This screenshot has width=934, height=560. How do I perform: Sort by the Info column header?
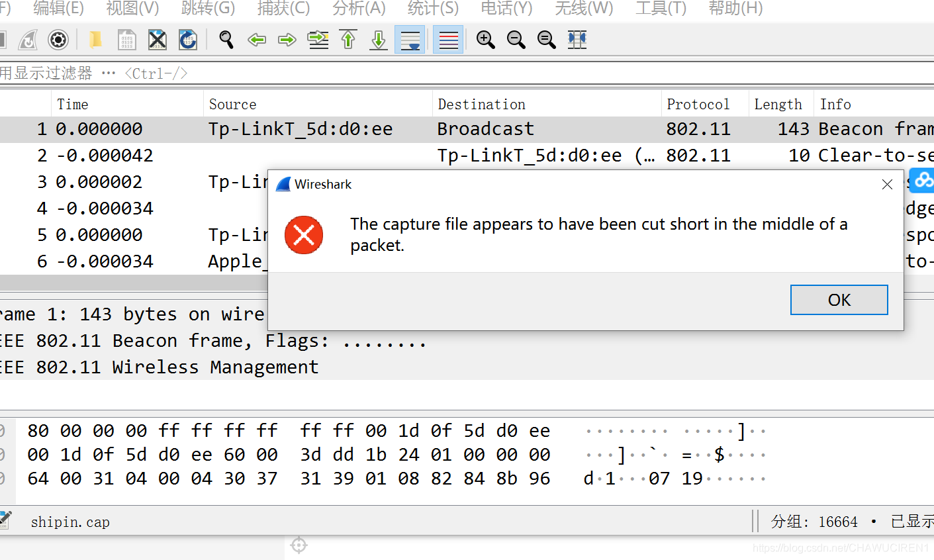tap(874, 104)
